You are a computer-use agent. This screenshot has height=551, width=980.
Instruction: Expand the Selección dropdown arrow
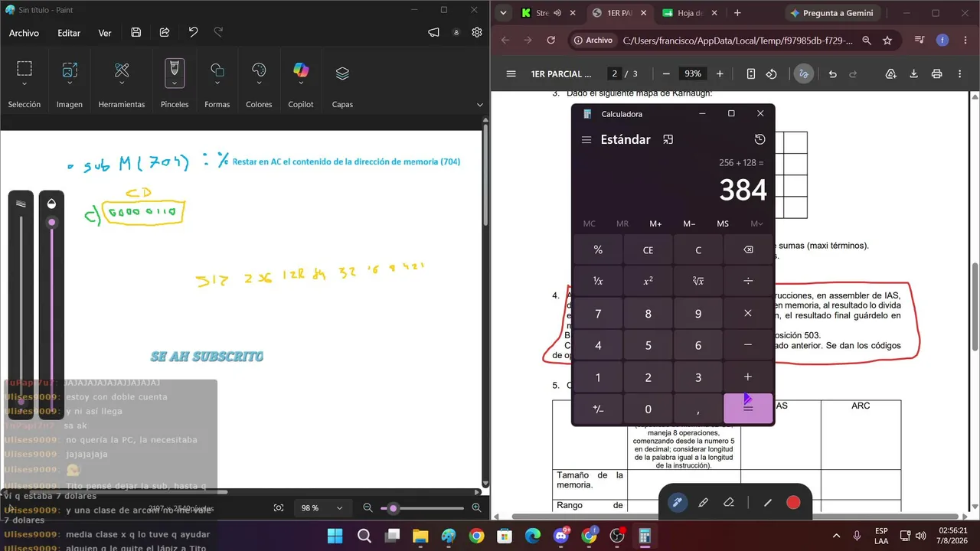[24, 84]
